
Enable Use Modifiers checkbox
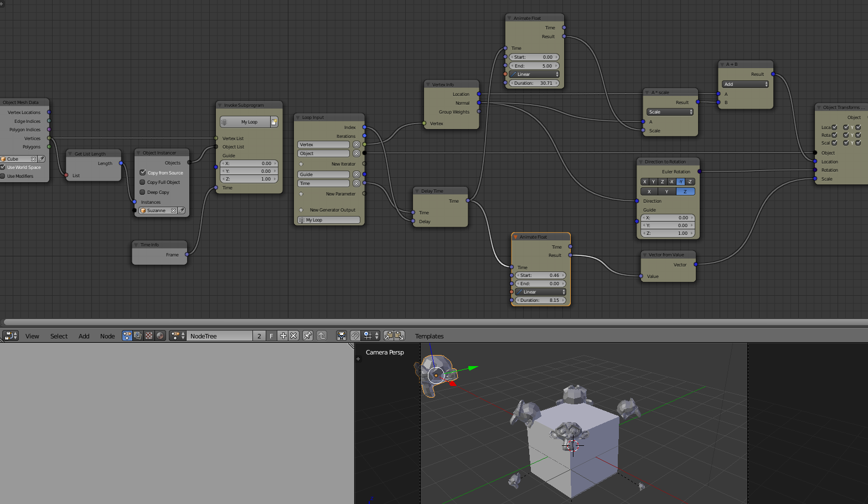click(3, 176)
